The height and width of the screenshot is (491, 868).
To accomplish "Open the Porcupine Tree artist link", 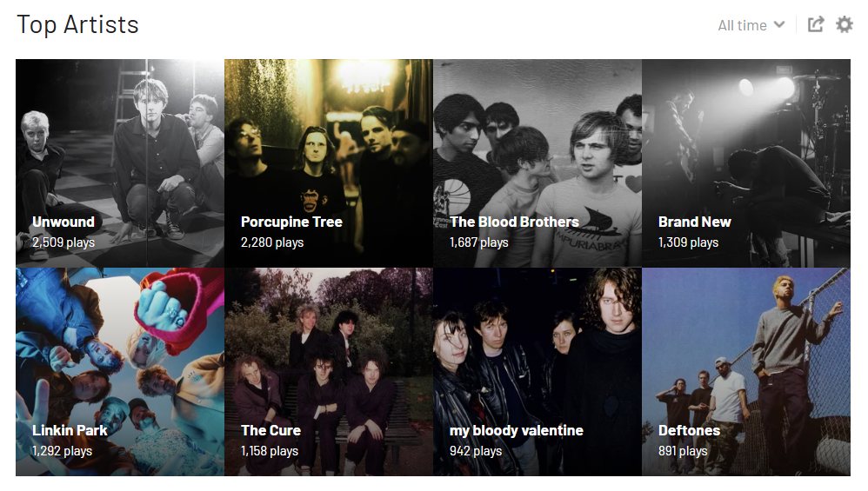I will point(291,222).
